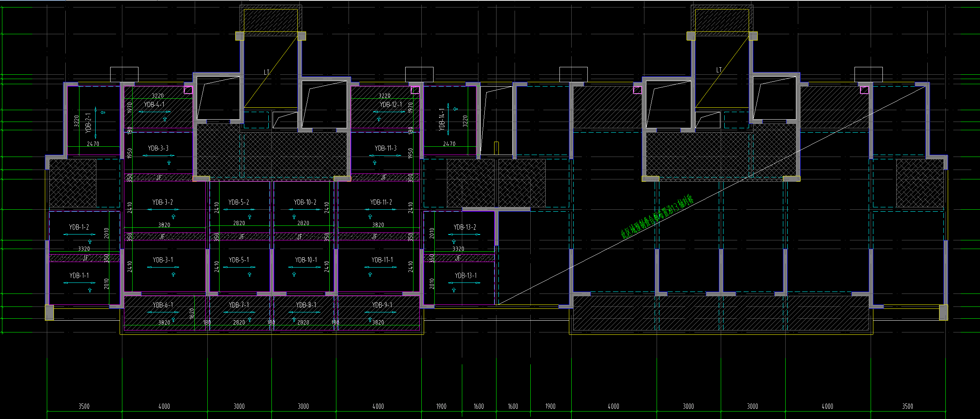
Task: Select the YDB-4-1 slab label
Action: click(154, 105)
